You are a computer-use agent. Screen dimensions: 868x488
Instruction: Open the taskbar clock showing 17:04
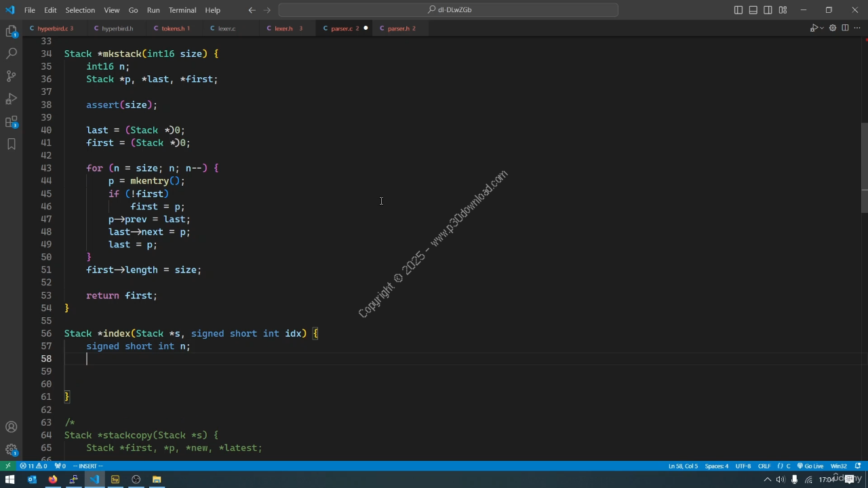pos(826,480)
